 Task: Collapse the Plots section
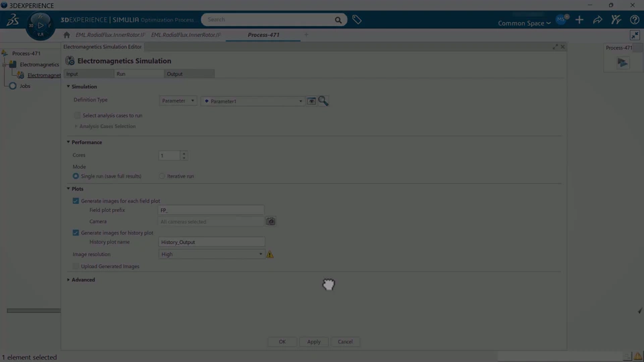tap(68, 189)
